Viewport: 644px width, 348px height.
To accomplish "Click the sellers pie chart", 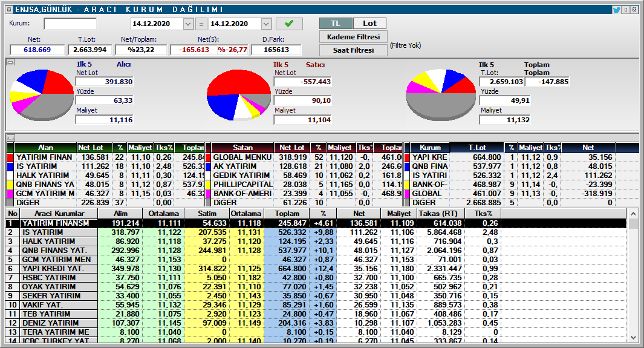I will coord(239,95).
